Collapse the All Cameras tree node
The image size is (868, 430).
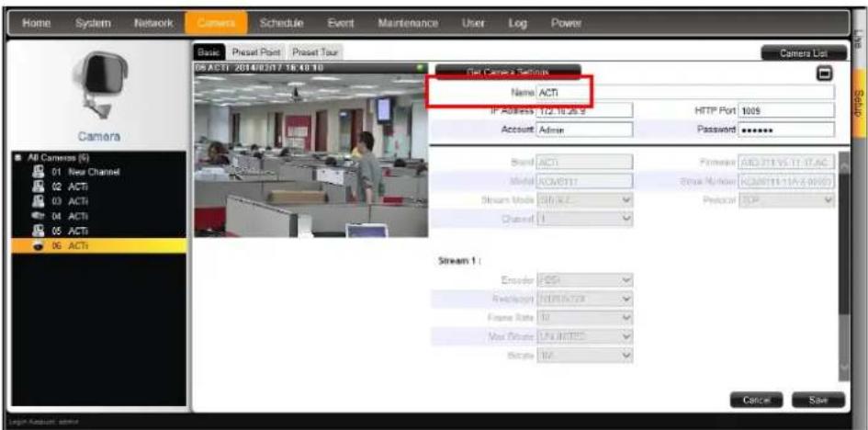17,158
